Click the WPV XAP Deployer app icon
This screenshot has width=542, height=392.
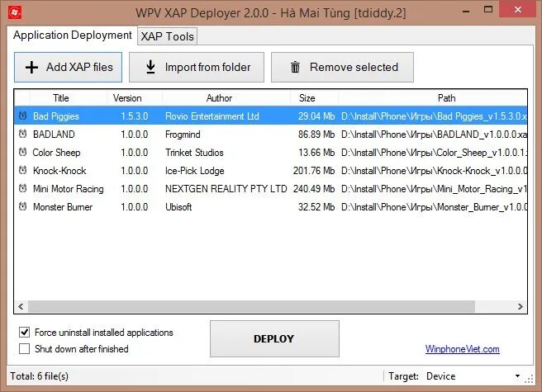(15, 12)
